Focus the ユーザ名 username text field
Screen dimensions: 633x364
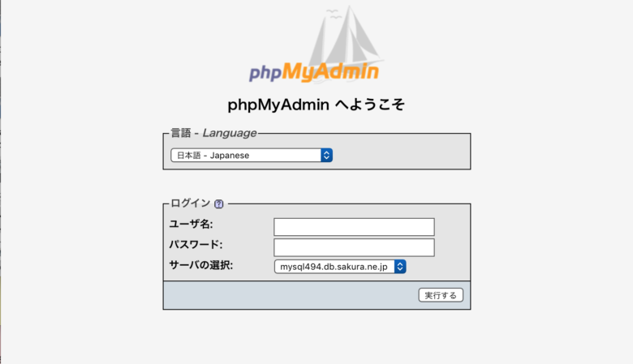(354, 227)
